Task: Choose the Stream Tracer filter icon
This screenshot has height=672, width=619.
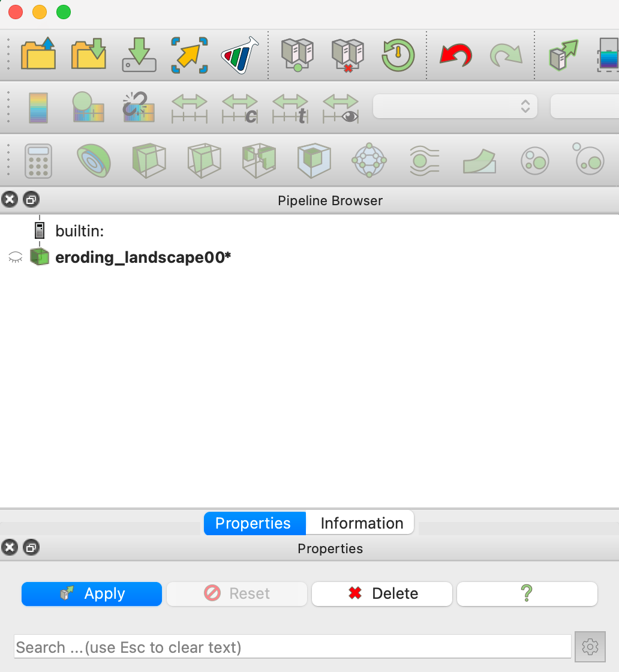Action: point(424,161)
